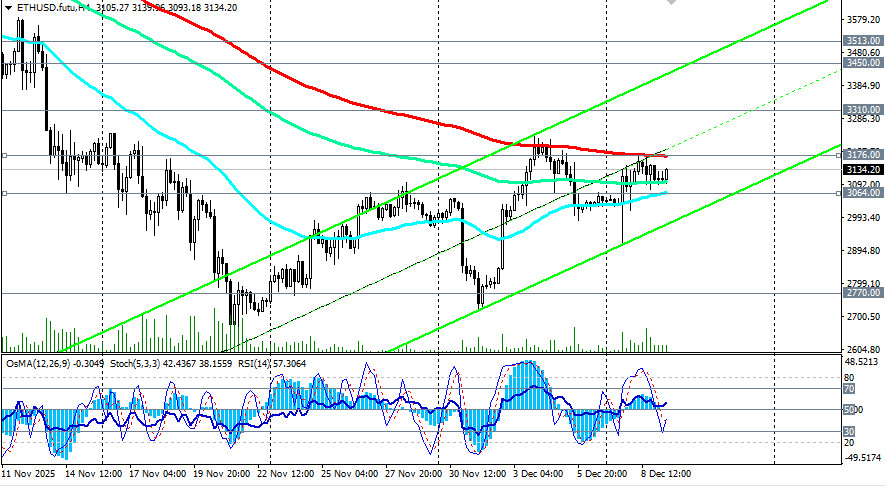
Task: Click the anchor handle of the 3176 line
Action: point(5,155)
